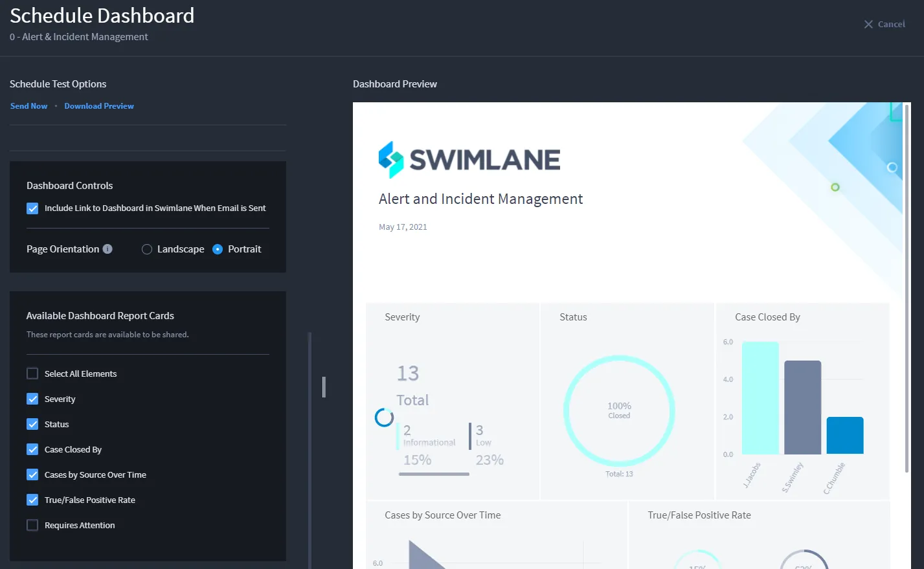Uncheck the Severity report card
The height and width of the screenshot is (569, 924).
tap(32, 399)
